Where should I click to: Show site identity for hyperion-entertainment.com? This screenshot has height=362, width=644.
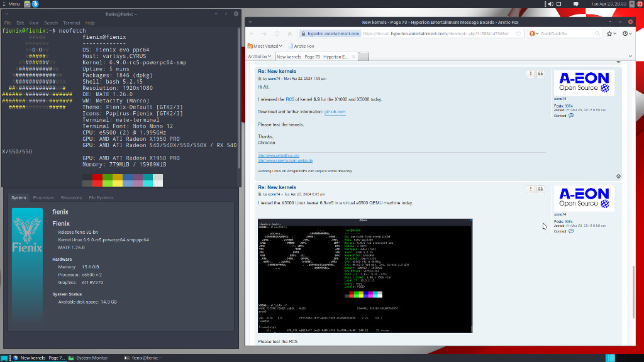click(330, 34)
